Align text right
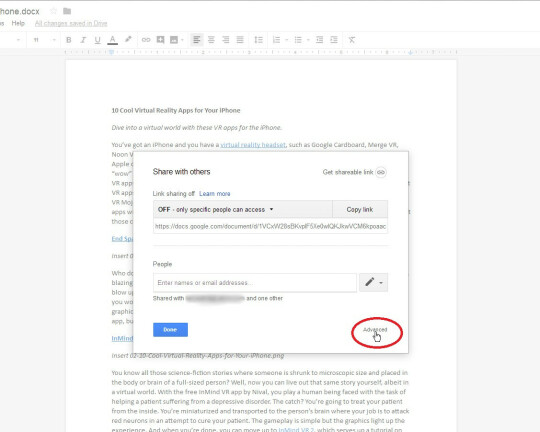540x432 pixels. tap(226, 40)
